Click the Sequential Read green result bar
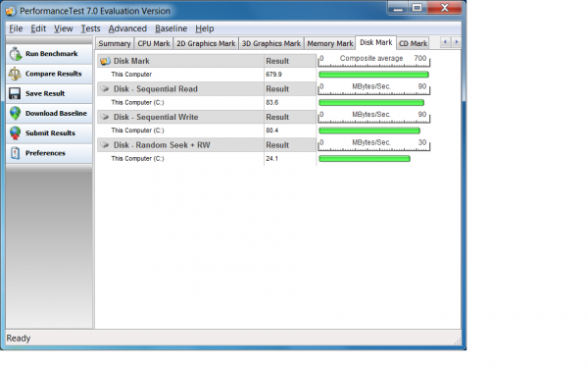588x368 pixels. tap(371, 102)
